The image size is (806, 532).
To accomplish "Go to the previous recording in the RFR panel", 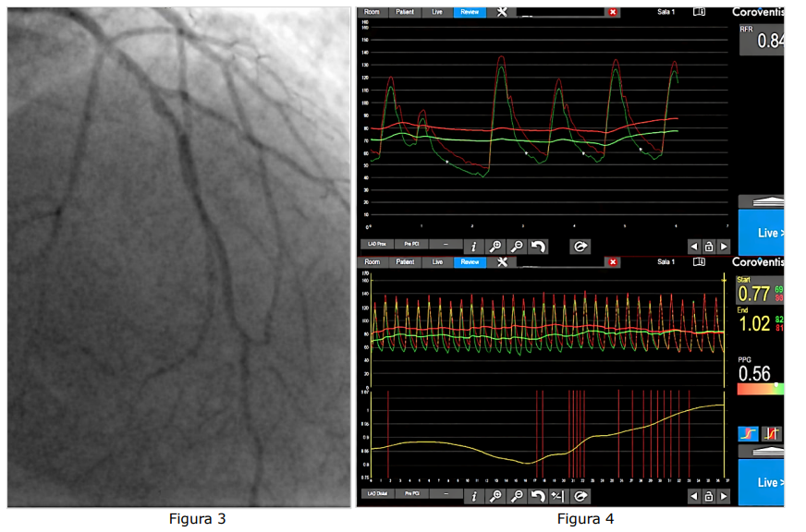I will tap(694, 247).
